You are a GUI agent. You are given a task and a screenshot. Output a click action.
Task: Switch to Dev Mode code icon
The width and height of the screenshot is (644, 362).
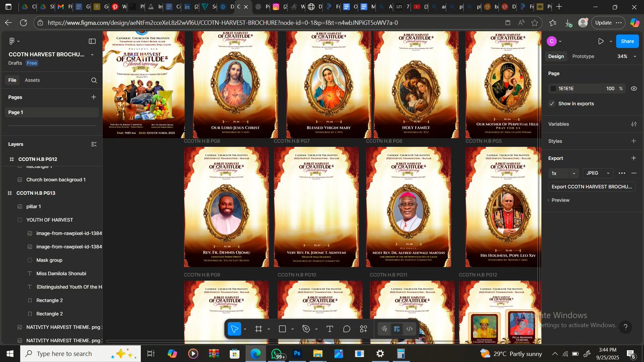[x=409, y=329]
